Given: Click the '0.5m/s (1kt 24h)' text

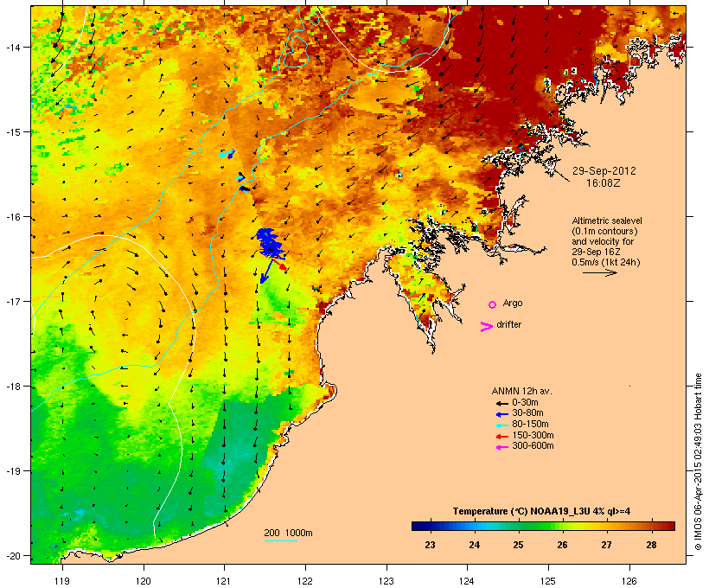Looking at the screenshot, I should (x=606, y=262).
